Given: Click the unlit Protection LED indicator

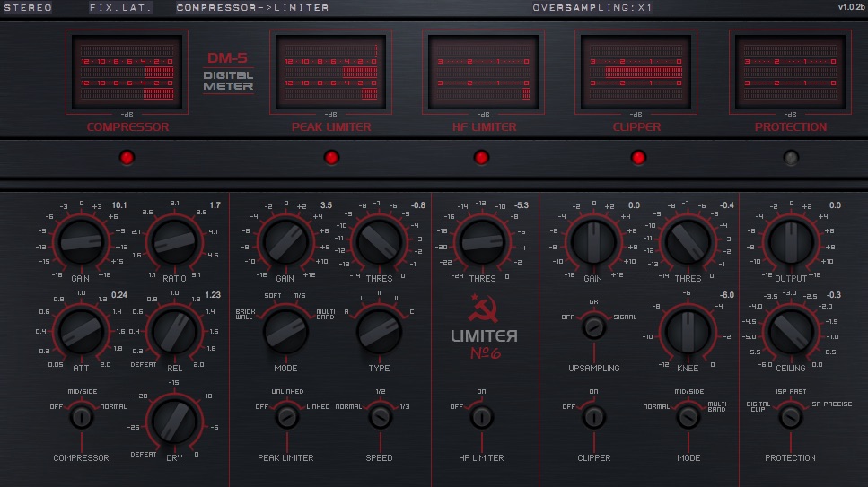Looking at the screenshot, I should [791, 158].
